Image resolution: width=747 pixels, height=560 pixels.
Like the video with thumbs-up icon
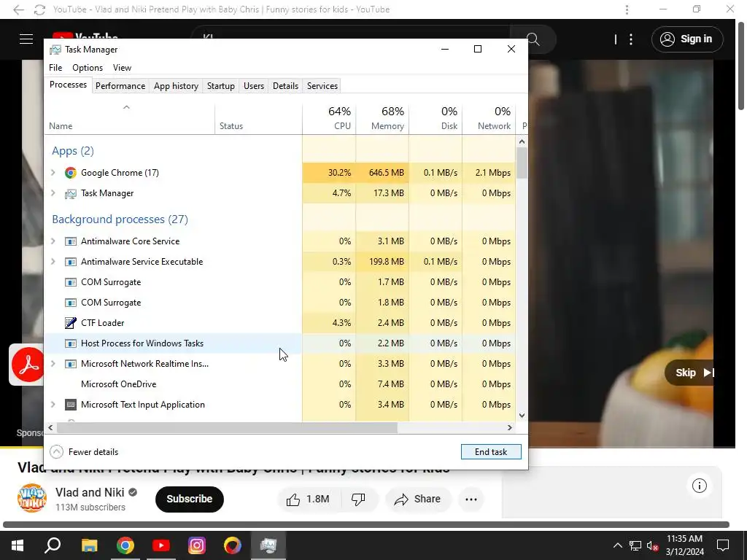pyautogui.click(x=293, y=499)
